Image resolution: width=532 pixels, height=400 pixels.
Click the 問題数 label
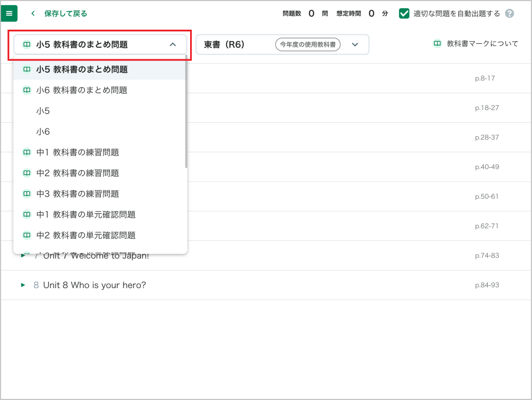[x=292, y=14]
